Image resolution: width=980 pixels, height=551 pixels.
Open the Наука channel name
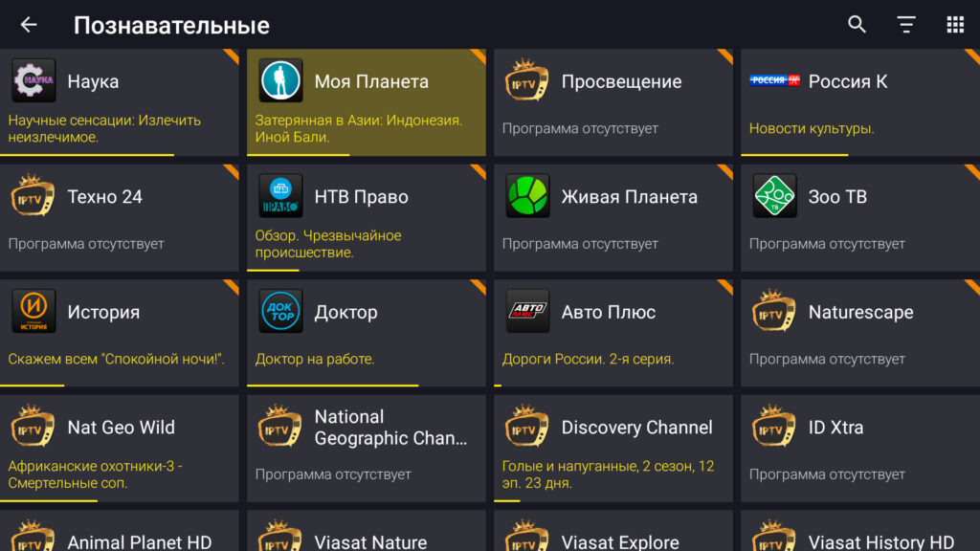pyautogui.click(x=93, y=81)
